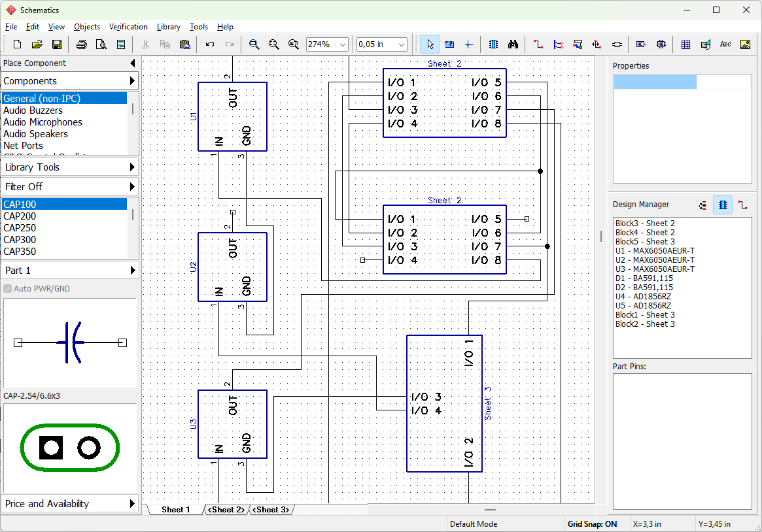Select Block5 - Sheet 3 in Design Manager
This screenshot has height=532, width=762.
645,242
